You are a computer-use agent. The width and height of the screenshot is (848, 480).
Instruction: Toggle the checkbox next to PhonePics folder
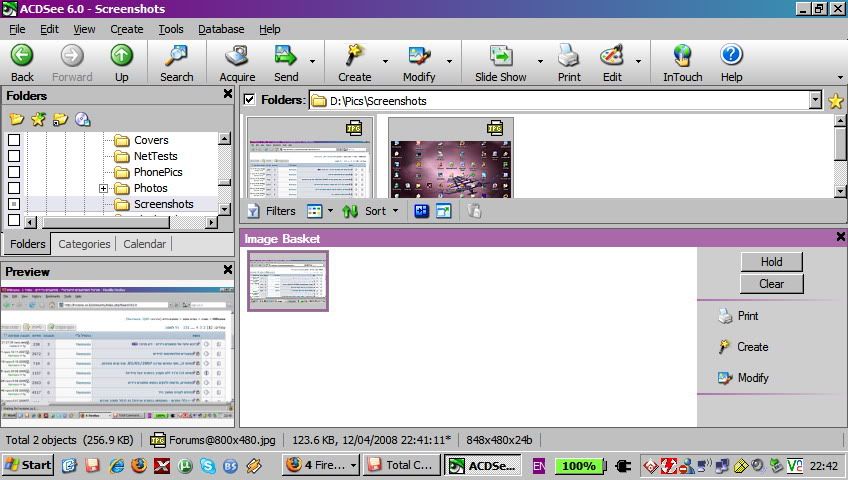tap(14, 172)
